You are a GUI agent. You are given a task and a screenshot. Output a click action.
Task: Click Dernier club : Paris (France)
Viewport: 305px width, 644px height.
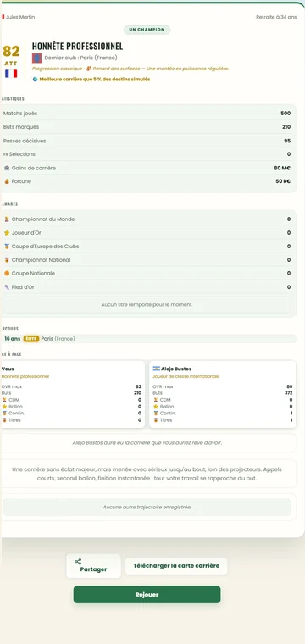tap(80, 58)
